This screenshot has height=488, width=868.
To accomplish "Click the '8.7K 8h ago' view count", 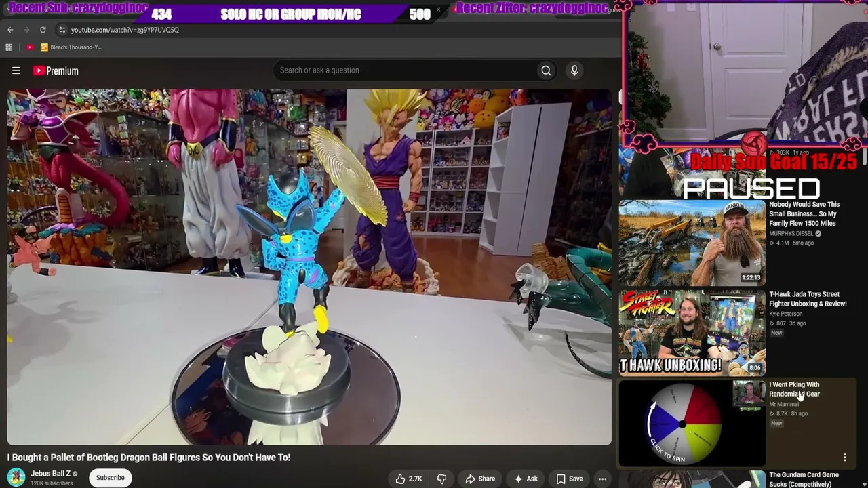I will [x=789, y=413].
